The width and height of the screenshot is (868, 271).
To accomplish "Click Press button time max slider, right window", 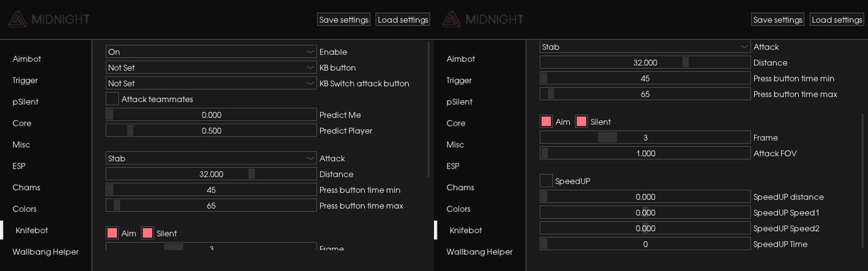I will coord(645,94).
